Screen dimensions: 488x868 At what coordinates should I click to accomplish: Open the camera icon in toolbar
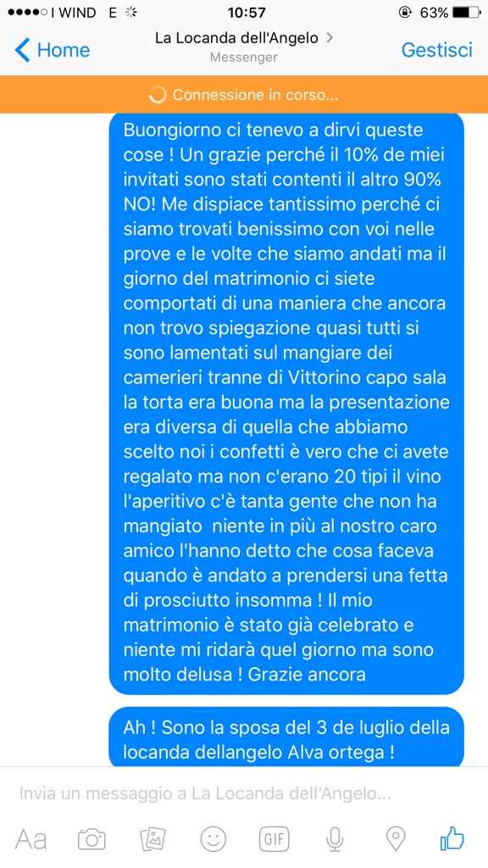pos(91,839)
